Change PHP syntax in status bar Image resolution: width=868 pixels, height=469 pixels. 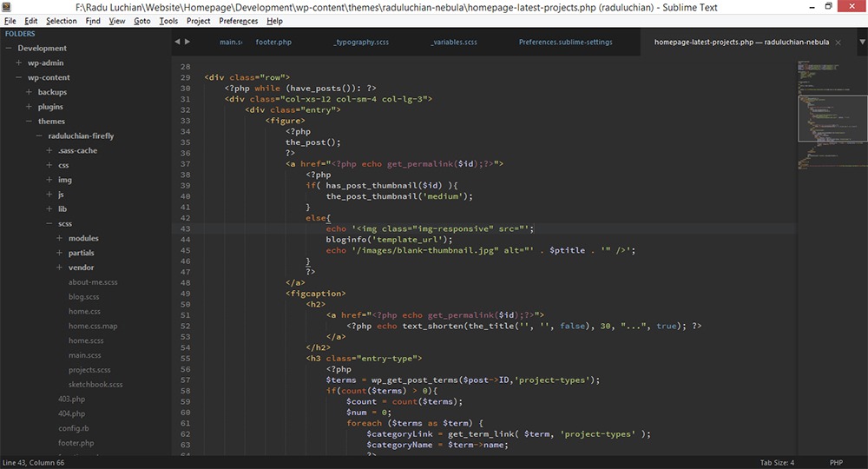(836, 463)
